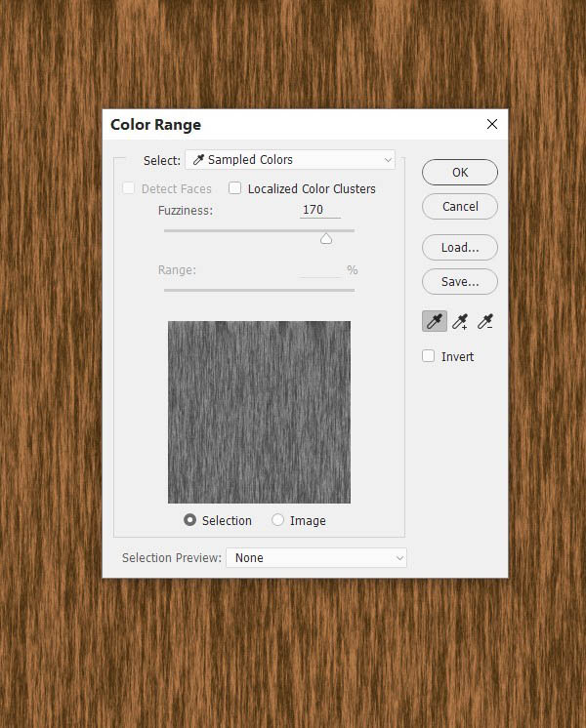The width and height of the screenshot is (586, 728).
Task: Choose the Selection radio button
Action: (x=189, y=520)
